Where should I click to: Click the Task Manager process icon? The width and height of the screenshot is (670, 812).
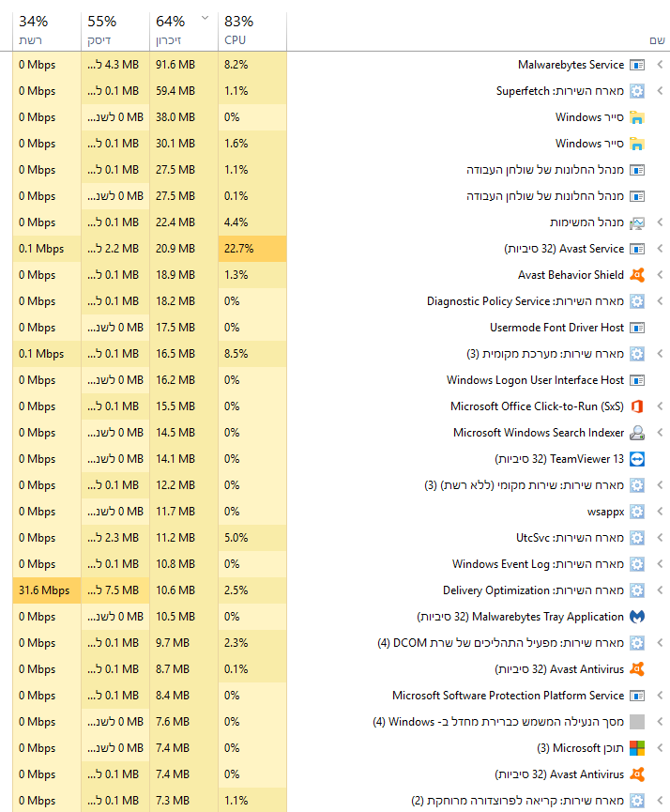(x=637, y=222)
